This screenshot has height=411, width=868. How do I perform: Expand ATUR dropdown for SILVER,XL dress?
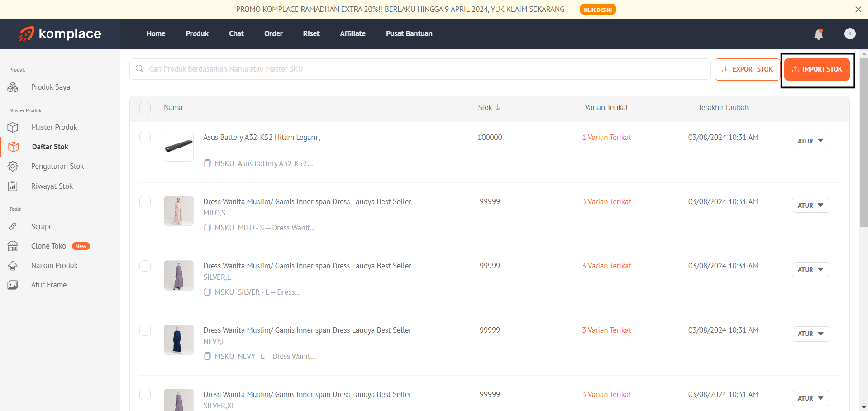(x=811, y=398)
